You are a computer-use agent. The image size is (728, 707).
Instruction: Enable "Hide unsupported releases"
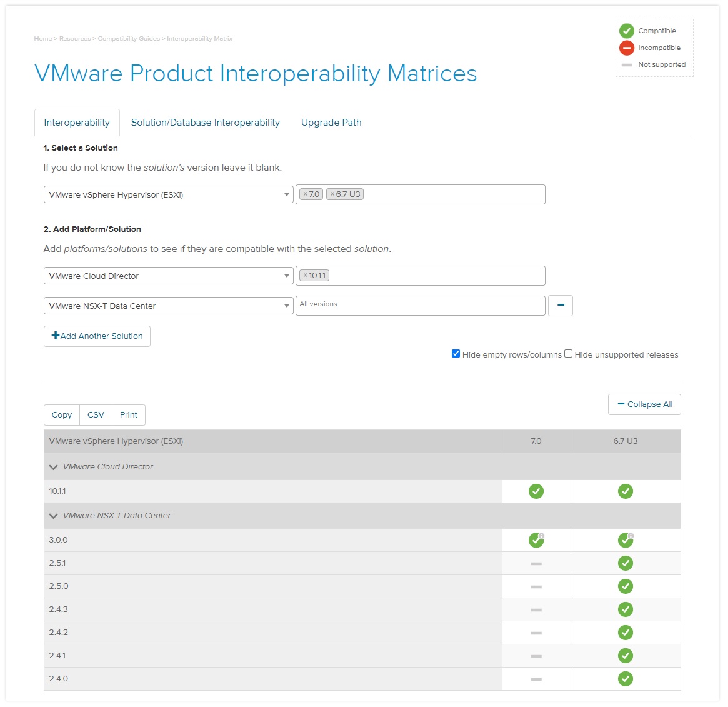click(x=568, y=353)
